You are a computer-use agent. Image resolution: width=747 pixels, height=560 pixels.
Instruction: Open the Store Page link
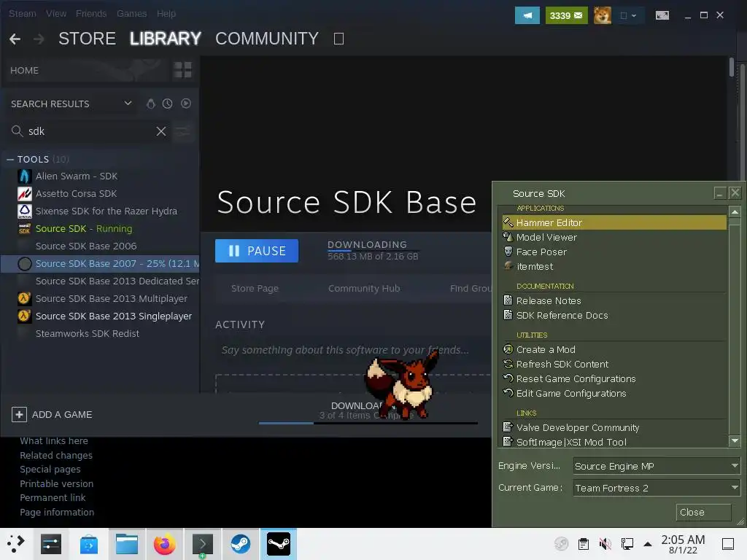(x=255, y=289)
